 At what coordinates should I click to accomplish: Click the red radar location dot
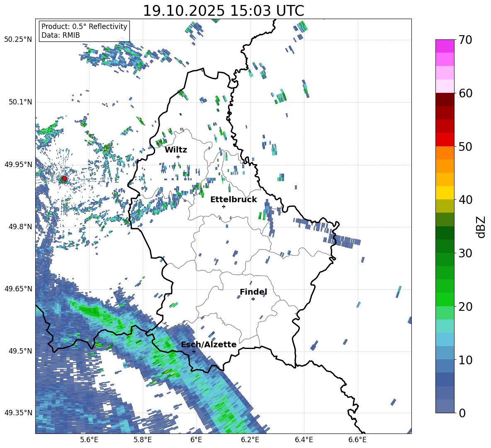64,179
